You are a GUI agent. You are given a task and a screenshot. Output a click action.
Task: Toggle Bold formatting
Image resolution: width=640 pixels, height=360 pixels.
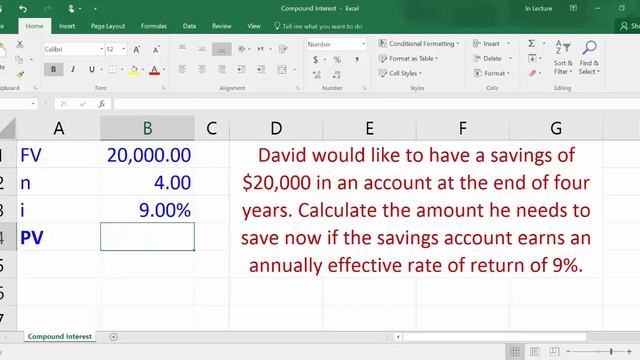[53, 69]
